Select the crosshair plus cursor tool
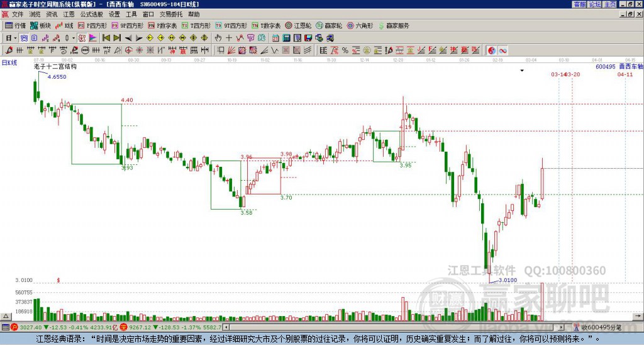Image resolution: width=644 pixels, height=345 pixels. pyautogui.click(x=229, y=38)
